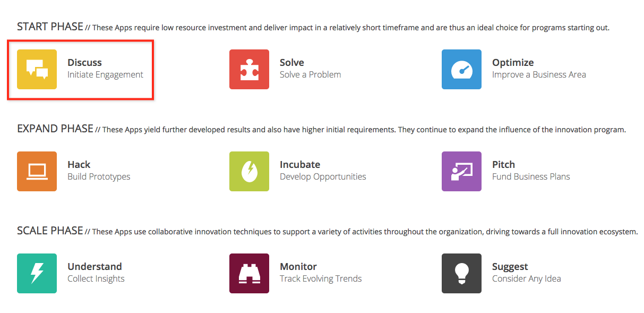Viewport: 644px width, 313px height.
Task: Open the teal Understand lightning bolt icon
Action: click(37, 273)
